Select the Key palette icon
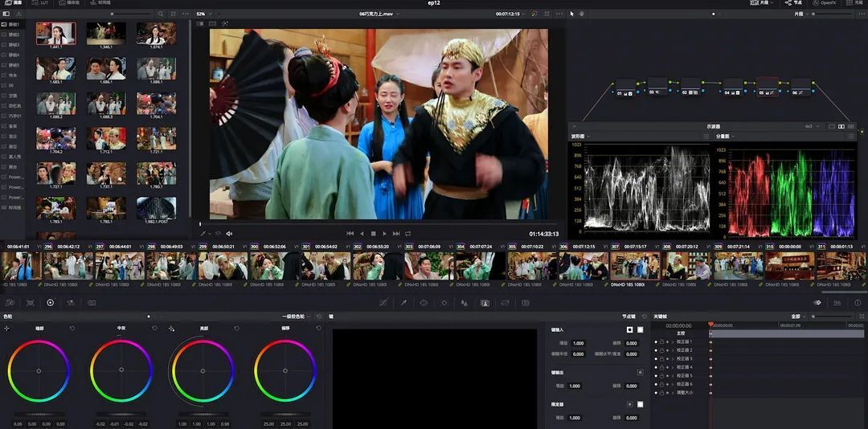 (485, 303)
